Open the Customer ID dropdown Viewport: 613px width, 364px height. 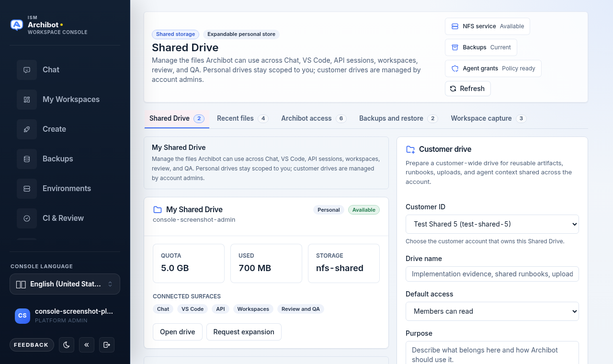(492, 224)
